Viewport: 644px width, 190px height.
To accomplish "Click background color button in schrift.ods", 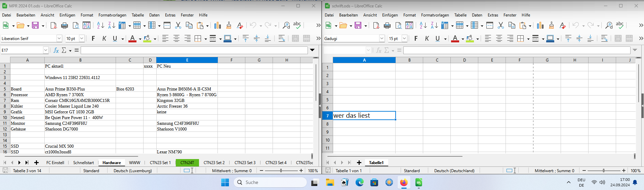I will tap(470, 39).
